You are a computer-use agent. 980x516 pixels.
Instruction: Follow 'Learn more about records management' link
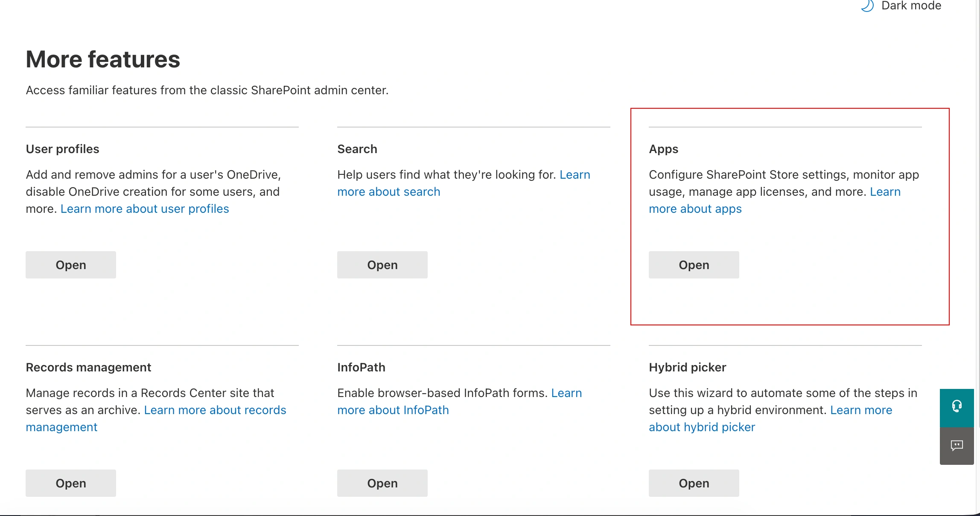(x=215, y=410)
